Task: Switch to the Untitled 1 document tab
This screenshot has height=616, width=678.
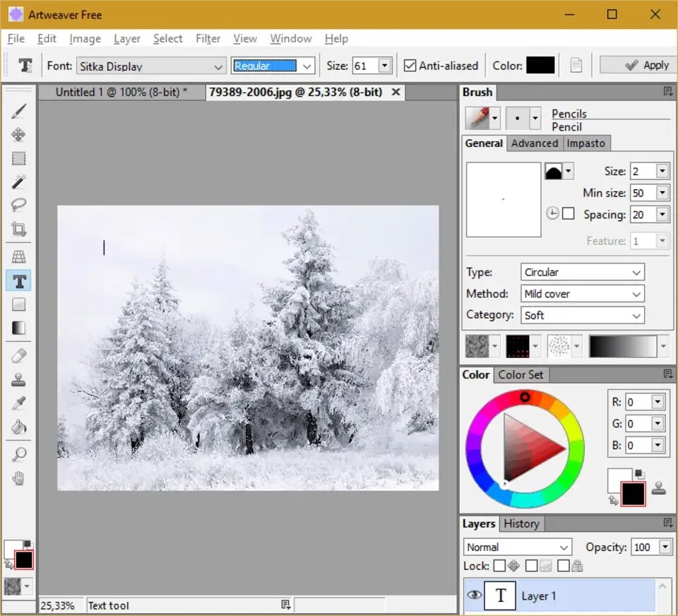Action: 121,92
